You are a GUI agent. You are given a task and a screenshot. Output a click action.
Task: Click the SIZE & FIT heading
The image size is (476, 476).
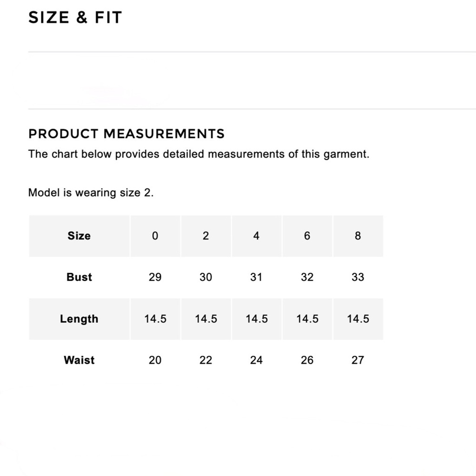(x=75, y=18)
